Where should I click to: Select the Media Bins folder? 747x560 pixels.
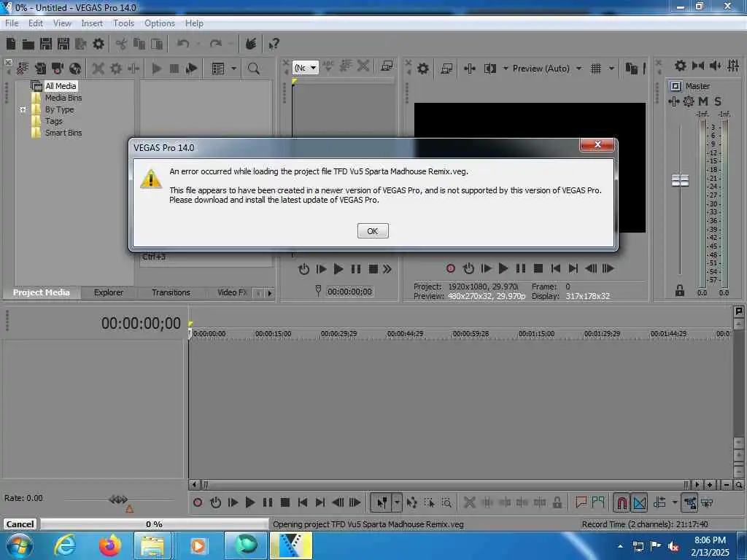tap(63, 98)
